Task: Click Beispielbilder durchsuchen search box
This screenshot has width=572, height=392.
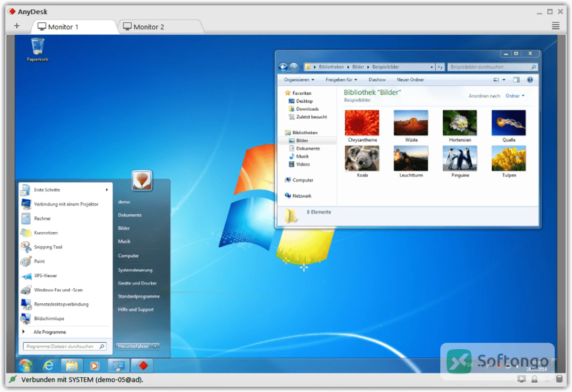Action: pyautogui.click(x=493, y=67)
